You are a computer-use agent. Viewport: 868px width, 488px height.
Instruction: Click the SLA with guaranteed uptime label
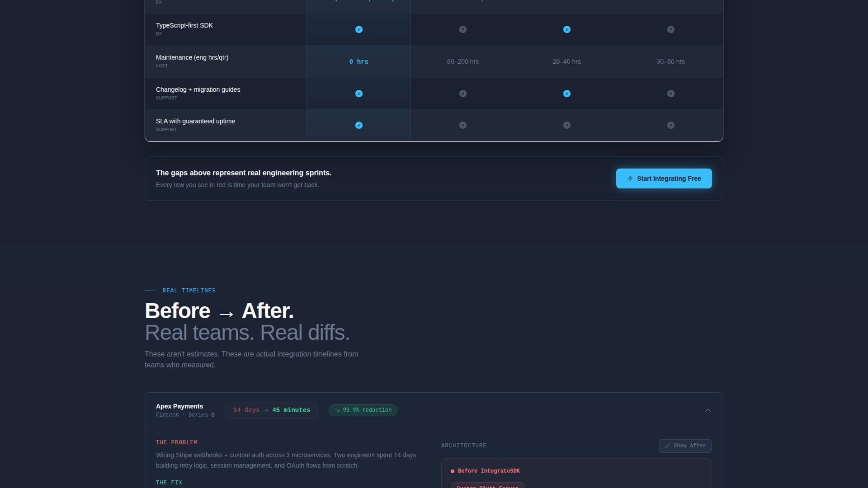(x=195, y=121)
